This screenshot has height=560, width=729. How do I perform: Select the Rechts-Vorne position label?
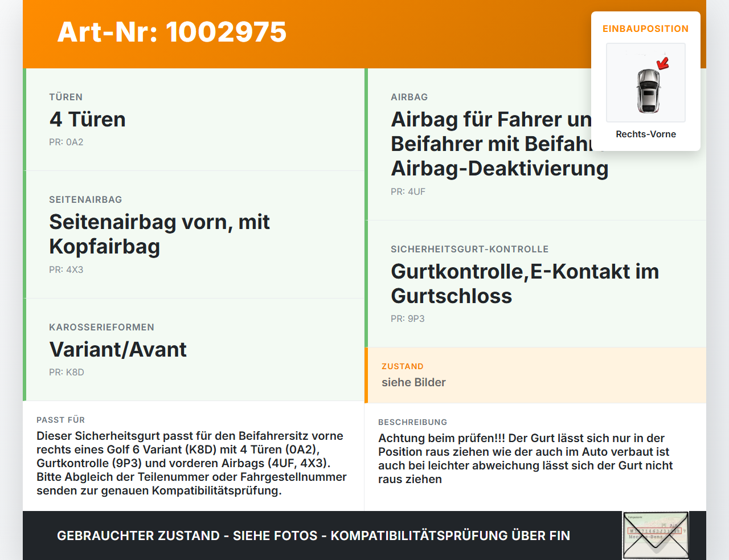coord(646,134)
